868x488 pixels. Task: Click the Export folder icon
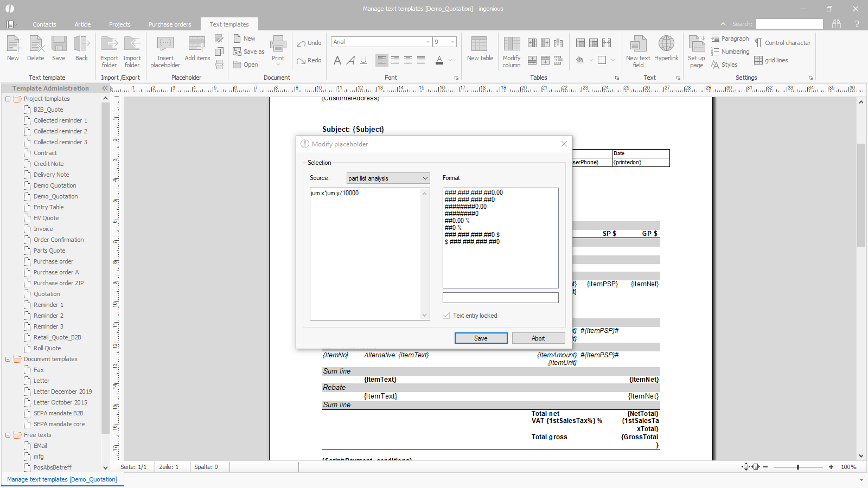pyautogui.click(x=109, y=44)
